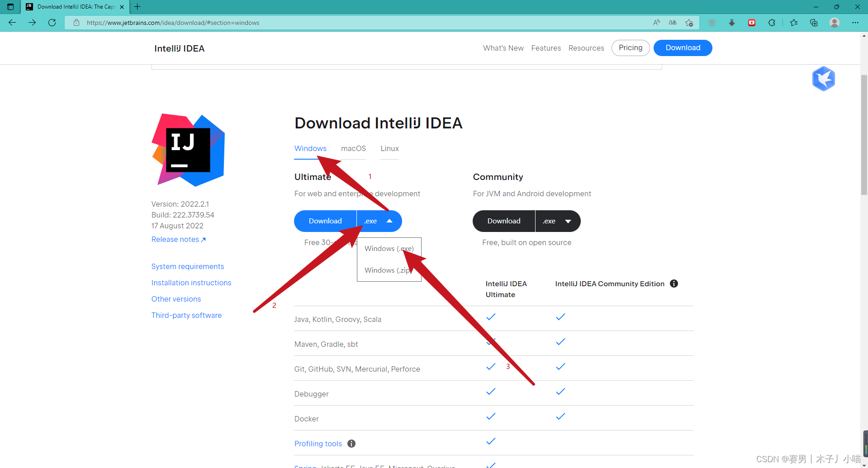
Task: Collapse the Ultimate .exe dropdown
Action: 379,221
